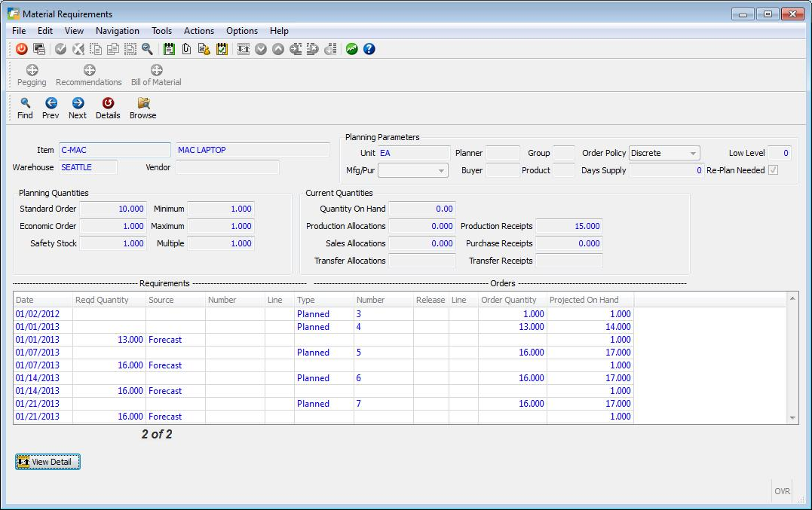Select the Forecast row dated 01/21/2013

pyautogui.click(x=165, y=417)
